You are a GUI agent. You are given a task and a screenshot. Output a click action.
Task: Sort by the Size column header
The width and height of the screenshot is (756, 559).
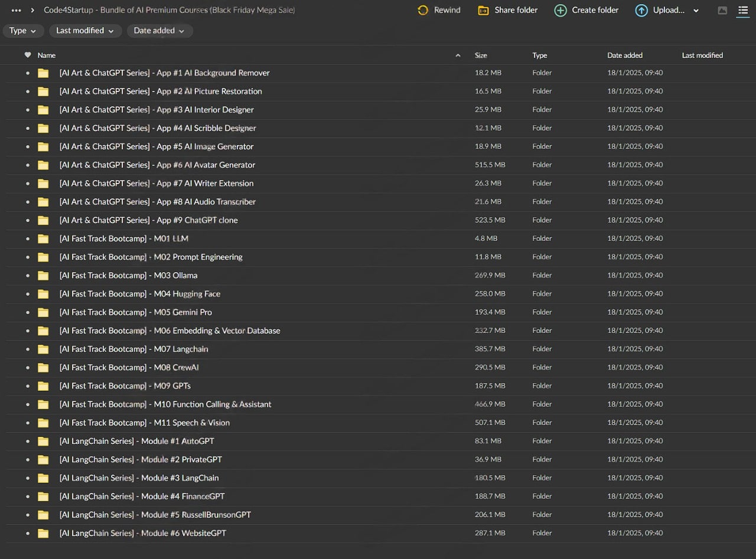[481, 55]
